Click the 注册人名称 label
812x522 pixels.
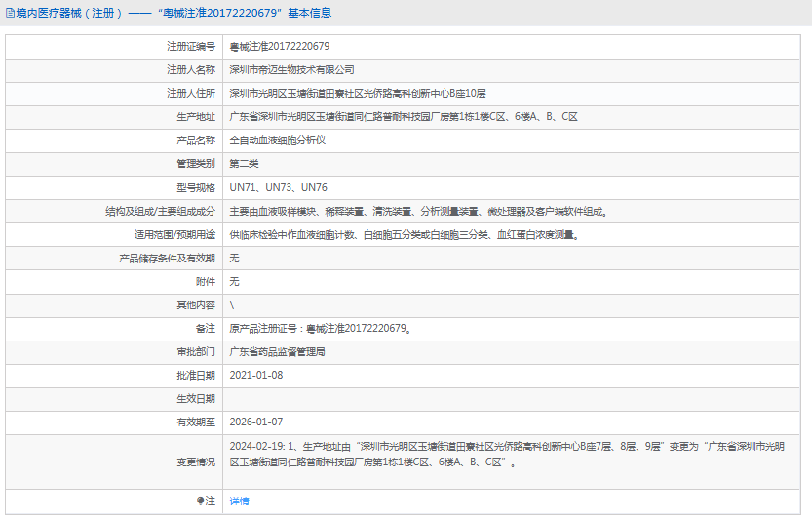click(191, 70)
